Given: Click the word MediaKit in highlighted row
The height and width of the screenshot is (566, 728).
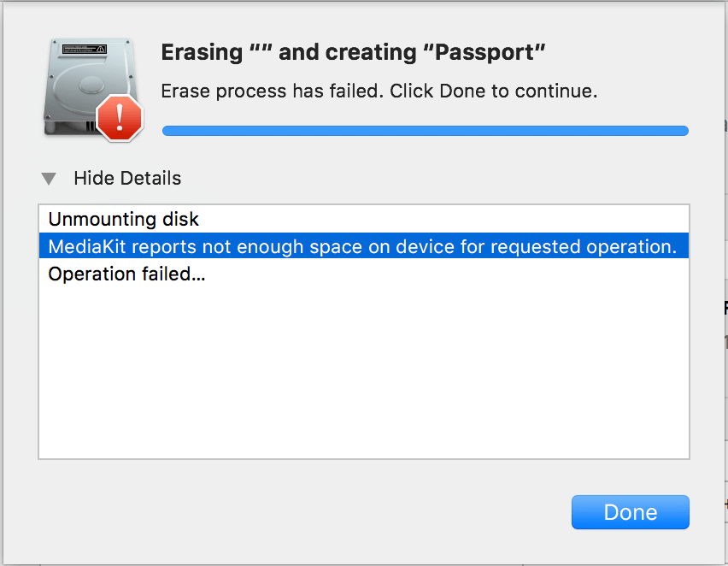Looking at the screenshot, I should click(x=87, y=247).
